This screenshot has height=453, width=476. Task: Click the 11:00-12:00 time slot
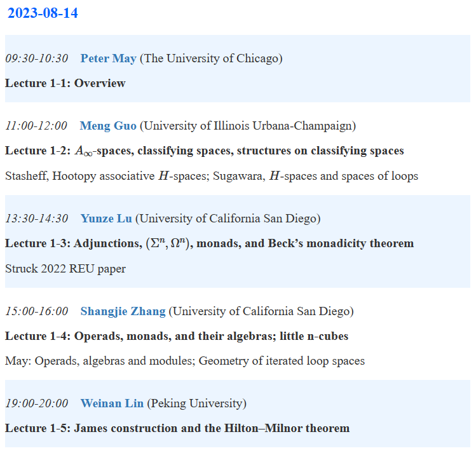(36, 126)
